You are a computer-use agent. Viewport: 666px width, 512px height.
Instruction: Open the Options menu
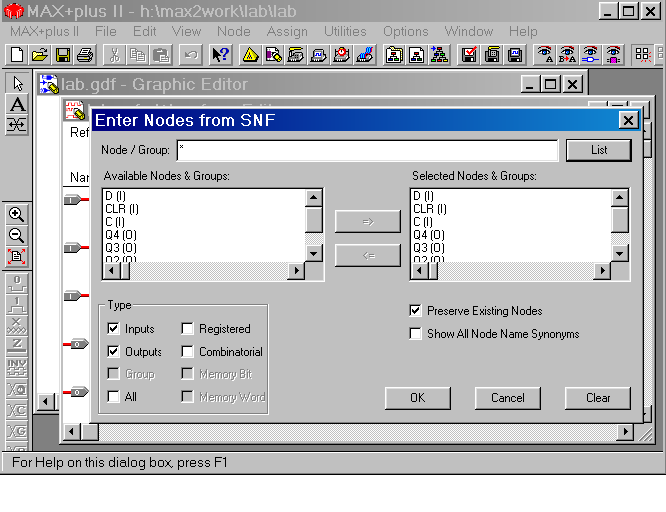tap(406, 31)
